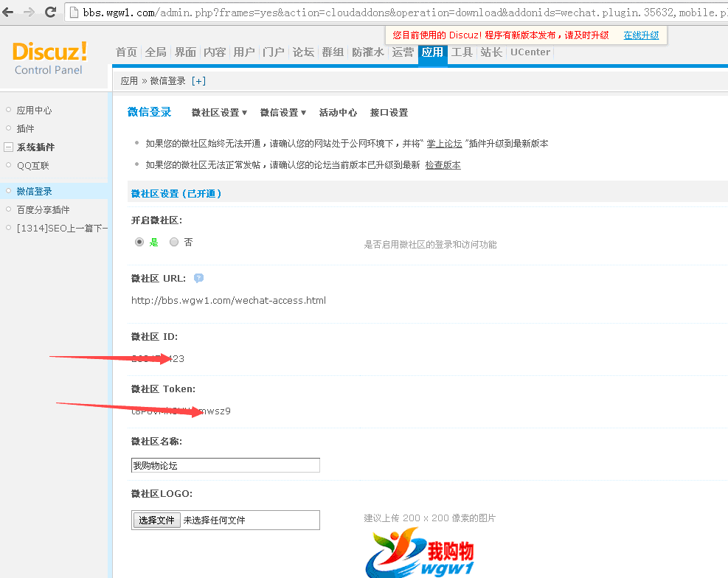
Task: Click the 我购物 wgw1 logo image
Action: click(420, 553)
